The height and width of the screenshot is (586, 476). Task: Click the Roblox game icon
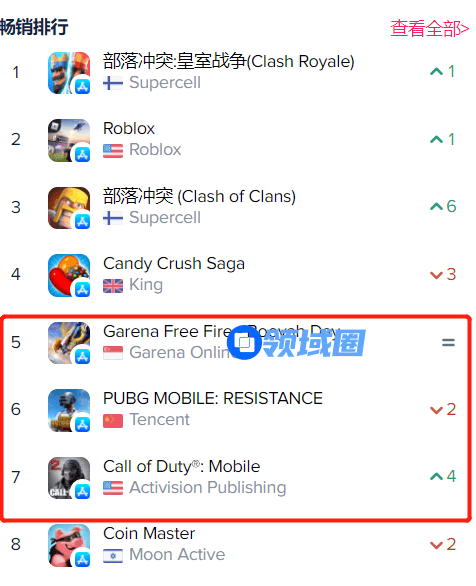tap(69, 140)
